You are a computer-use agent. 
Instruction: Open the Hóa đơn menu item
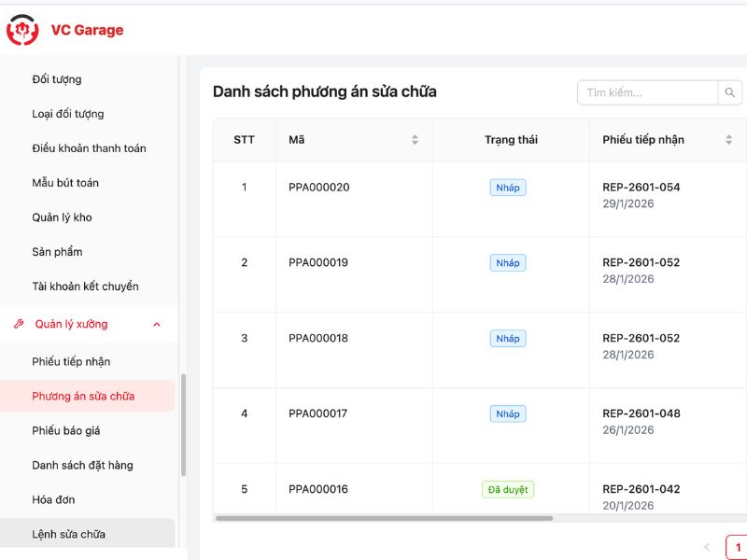click(x=53, y=499)
